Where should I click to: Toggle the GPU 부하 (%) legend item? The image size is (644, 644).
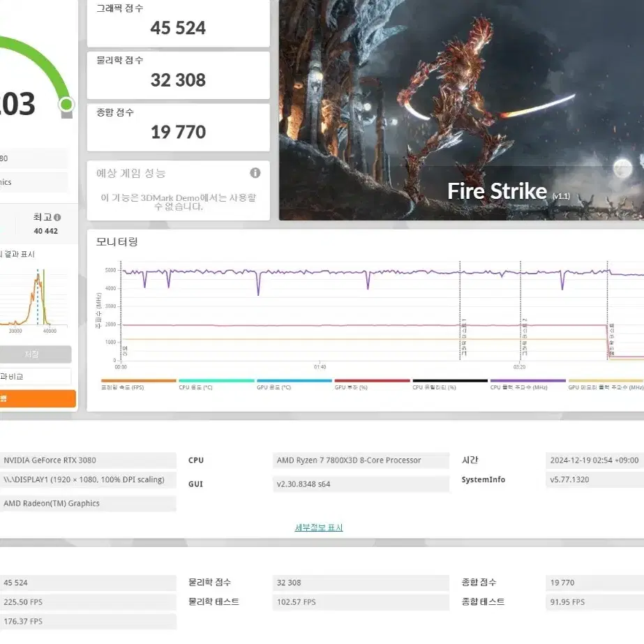click(x=372, y=384)
